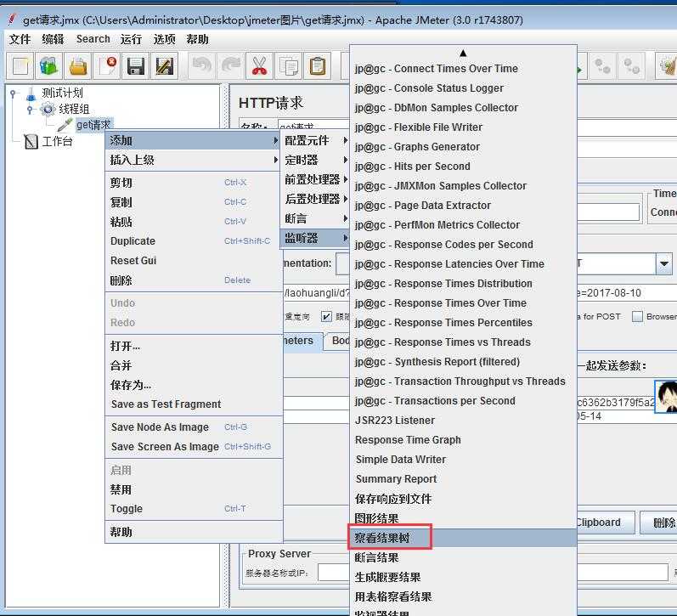Click the Paste clipboard icon

click(x=318, y=66)
